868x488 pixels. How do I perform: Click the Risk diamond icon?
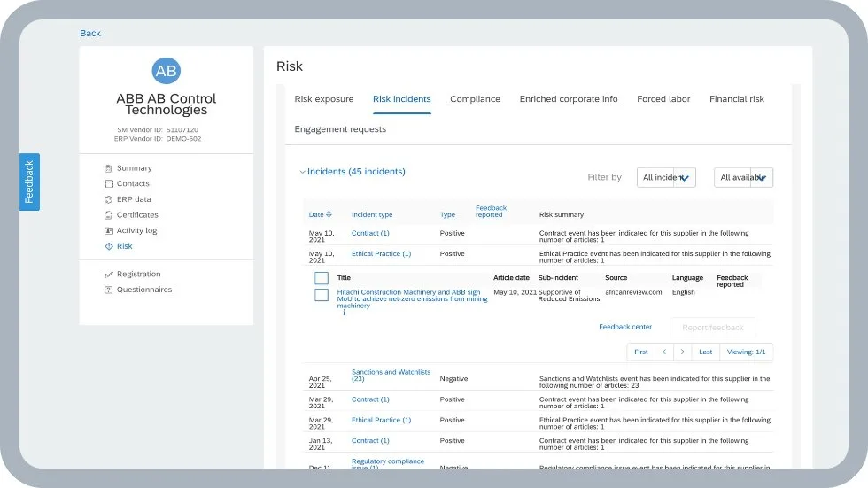click(108, 246)
